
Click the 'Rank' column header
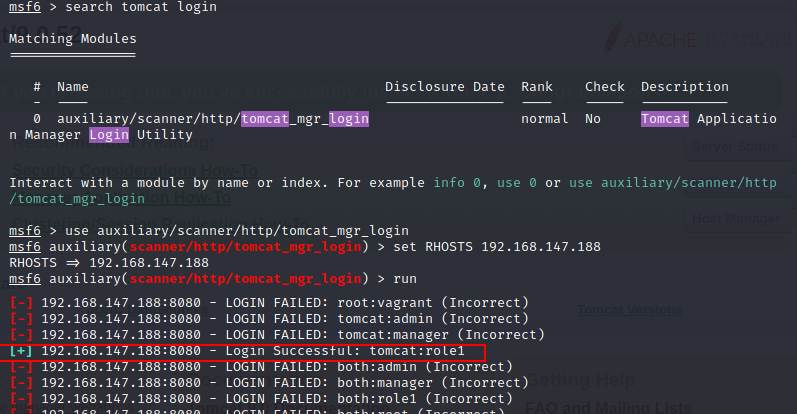tap(537, 87)
